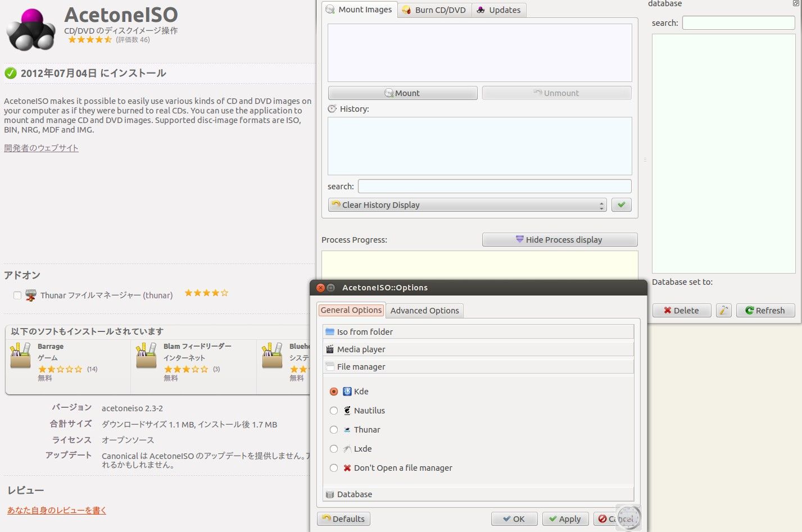Click the Lxde icon in file manager list

347,449
